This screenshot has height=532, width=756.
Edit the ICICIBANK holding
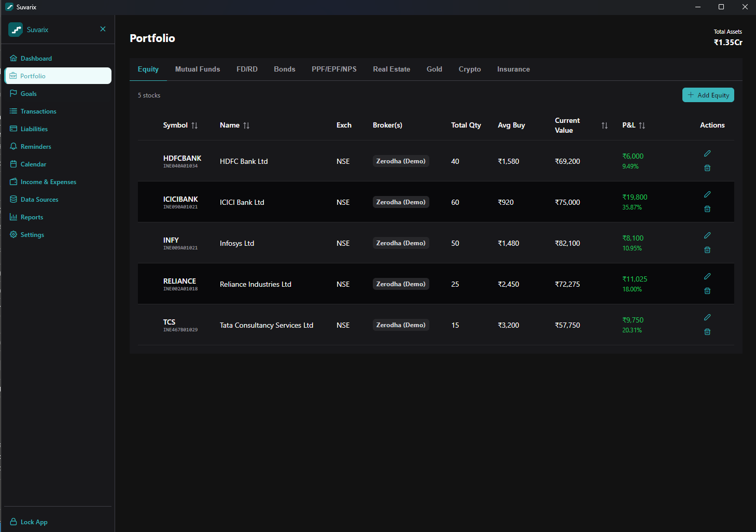[707, 194]
